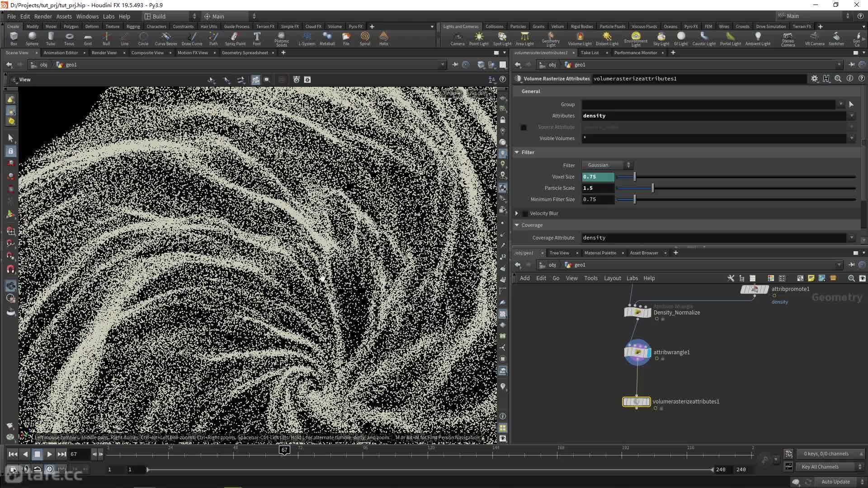Select the Box shelf tool
Image resolution: width=868 pixels, height=488 pixels.
[x=14, y=39]
